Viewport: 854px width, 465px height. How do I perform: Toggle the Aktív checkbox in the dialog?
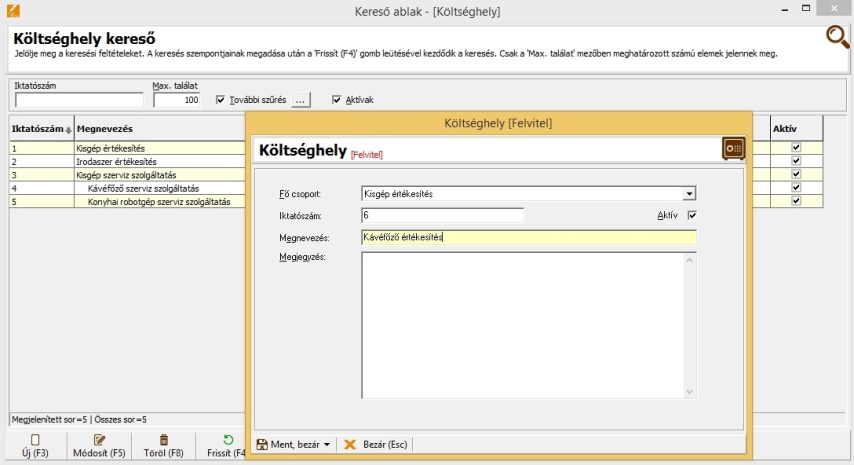point(692,215)
